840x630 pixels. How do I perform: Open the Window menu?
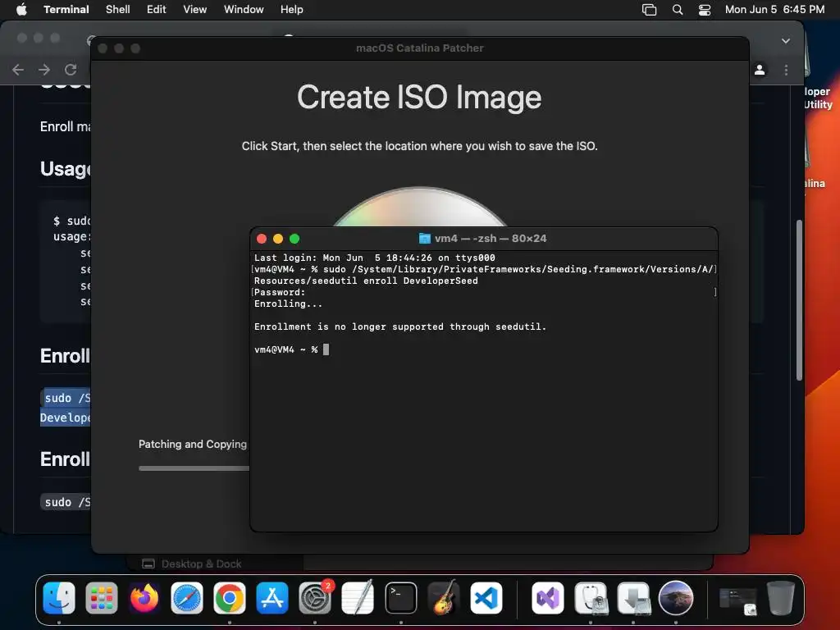click(x=244, y=9)
